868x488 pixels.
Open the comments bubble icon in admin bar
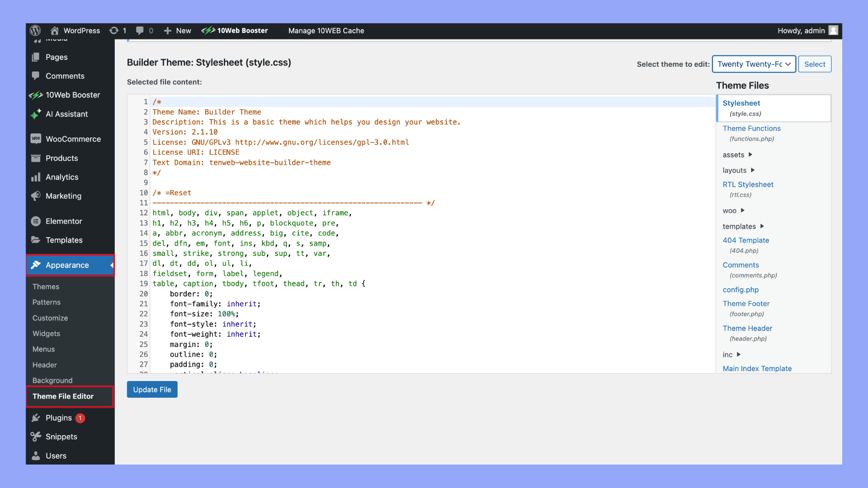[140, 30]
